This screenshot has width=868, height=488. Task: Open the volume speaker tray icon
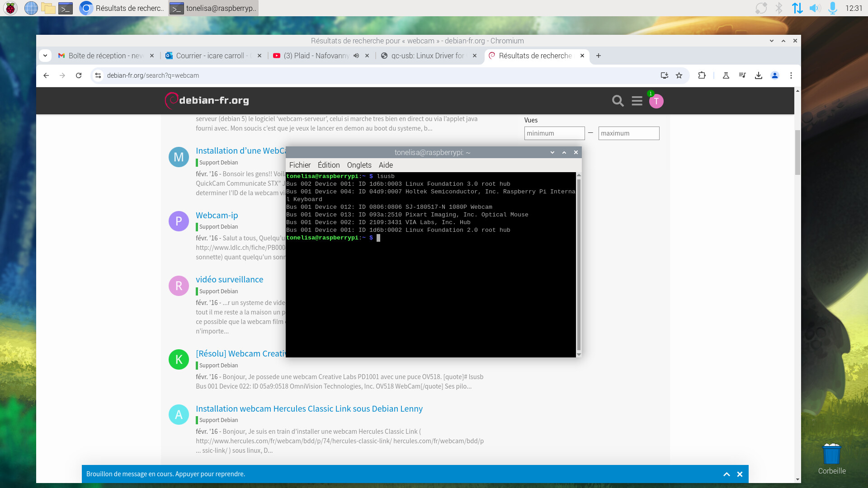pyautogui.click(x=815, y=8)
